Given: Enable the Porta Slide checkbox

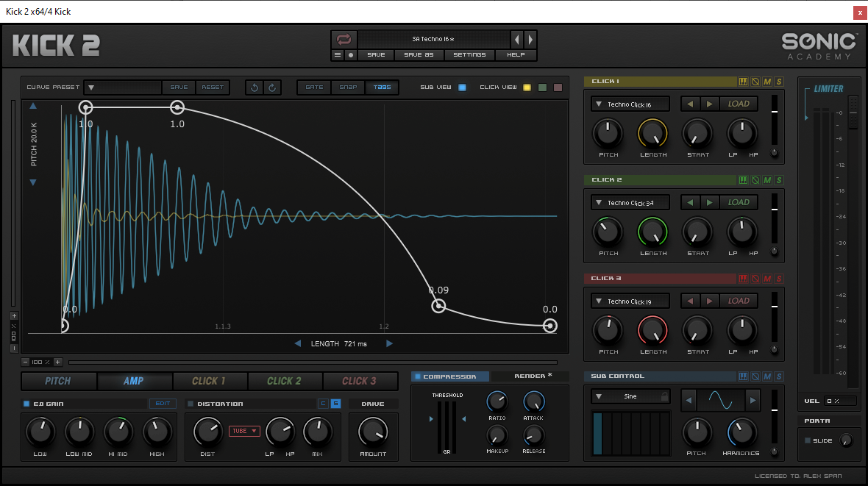Looking at the screenshot, I should click(808, 440).
